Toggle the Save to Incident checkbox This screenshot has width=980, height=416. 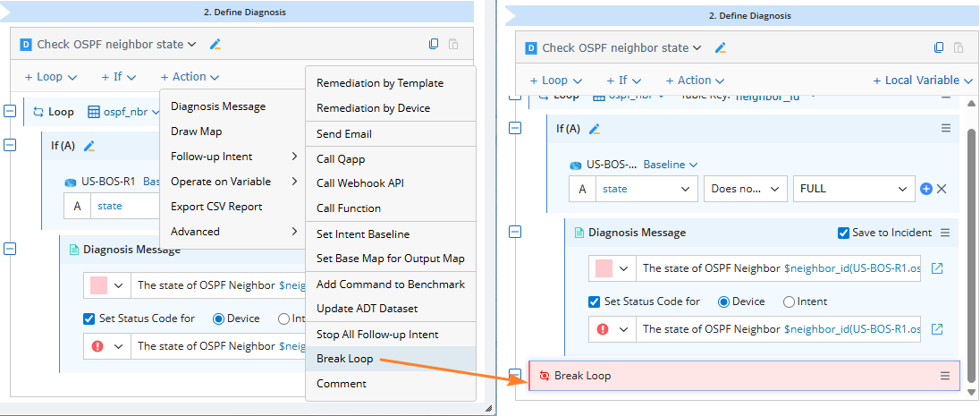pyautogui.click(x=843, y=233)
